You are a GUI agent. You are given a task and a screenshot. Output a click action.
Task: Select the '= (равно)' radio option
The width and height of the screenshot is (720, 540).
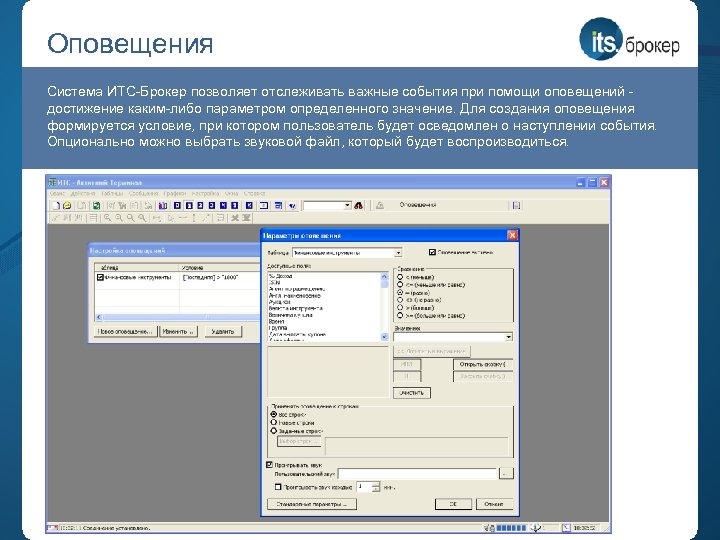click(400, 292)
